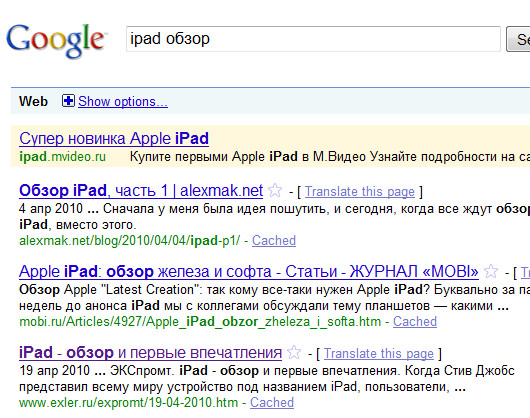Click the search box containing ipad обзор
This screenshot has width=530, height=418.
(313, 39)
